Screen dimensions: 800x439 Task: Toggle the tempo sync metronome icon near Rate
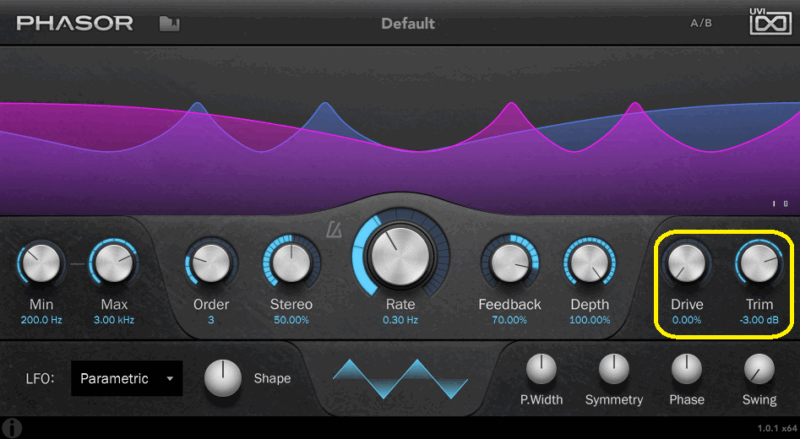[x=334, y=231]
